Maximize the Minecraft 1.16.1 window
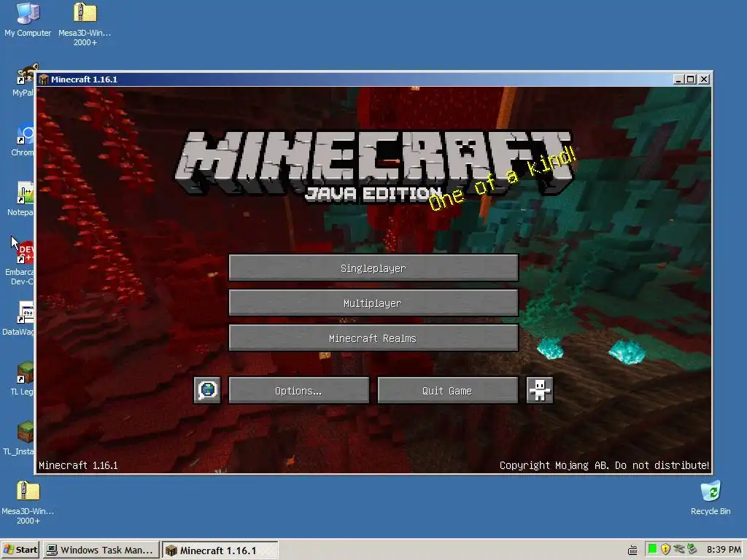This screenshot has height=560, width=747. coord(690,79)
